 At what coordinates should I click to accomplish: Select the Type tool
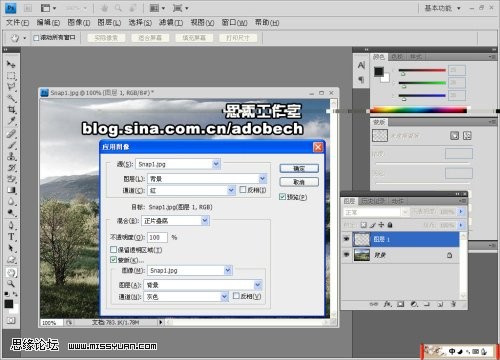coord(11,237)
